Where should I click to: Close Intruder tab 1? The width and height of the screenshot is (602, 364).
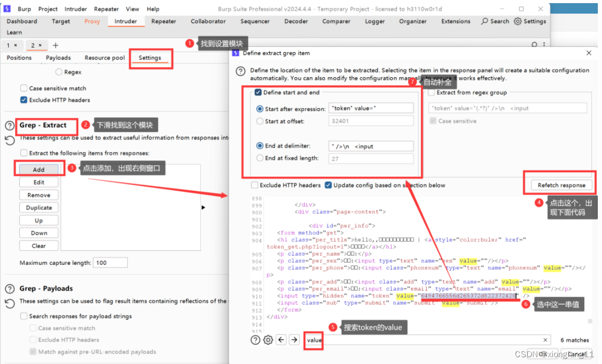click(x=16, y=45)
